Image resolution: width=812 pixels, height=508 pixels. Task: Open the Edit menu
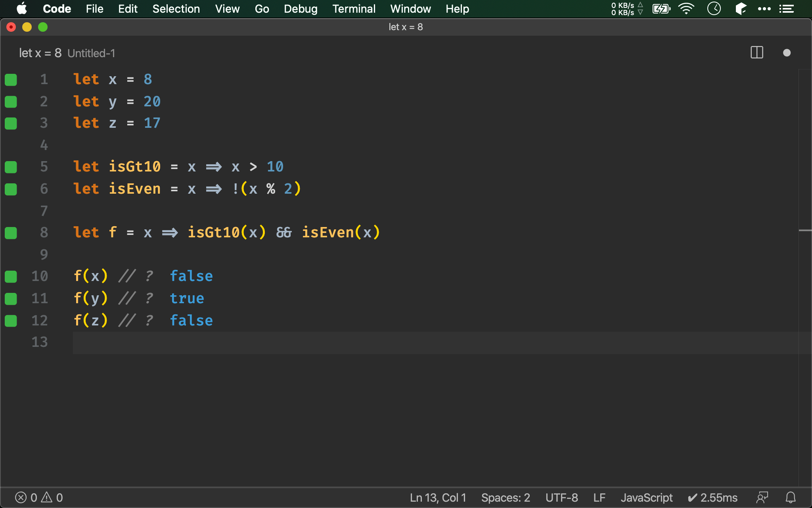pos(128,9)
